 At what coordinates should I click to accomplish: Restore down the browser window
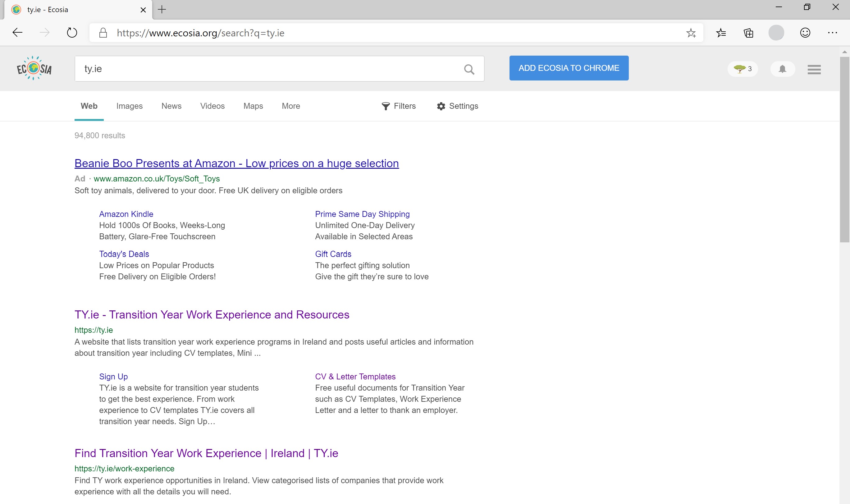(x=807, y=7)
